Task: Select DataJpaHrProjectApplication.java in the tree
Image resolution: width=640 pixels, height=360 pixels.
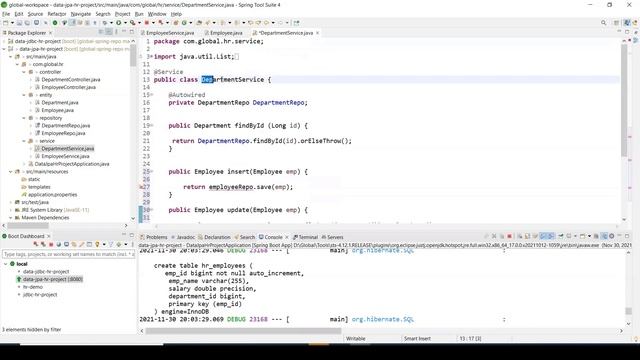Action: pyautogui.click(x=72, y=164)
